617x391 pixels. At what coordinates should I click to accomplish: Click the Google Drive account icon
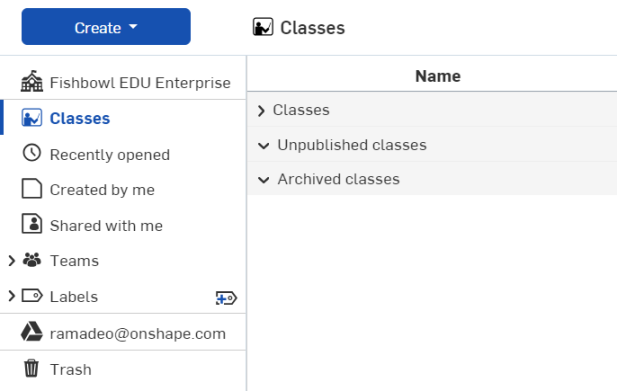[x=32, y=332]
